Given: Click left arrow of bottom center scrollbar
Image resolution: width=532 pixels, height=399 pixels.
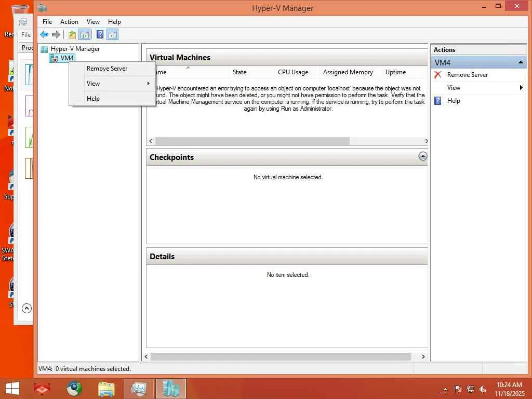Looking at the screenshot, I should coord(146,356).
